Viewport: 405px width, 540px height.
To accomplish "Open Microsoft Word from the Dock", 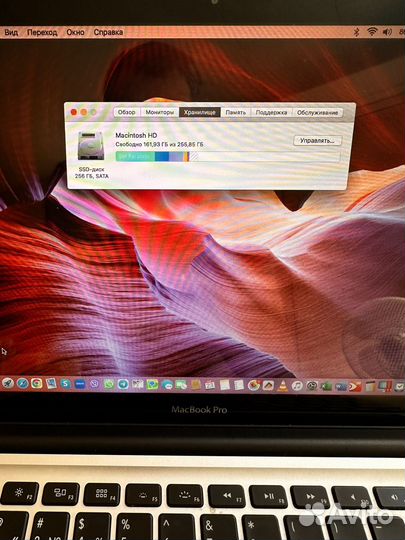I will (x=341, y=386).
